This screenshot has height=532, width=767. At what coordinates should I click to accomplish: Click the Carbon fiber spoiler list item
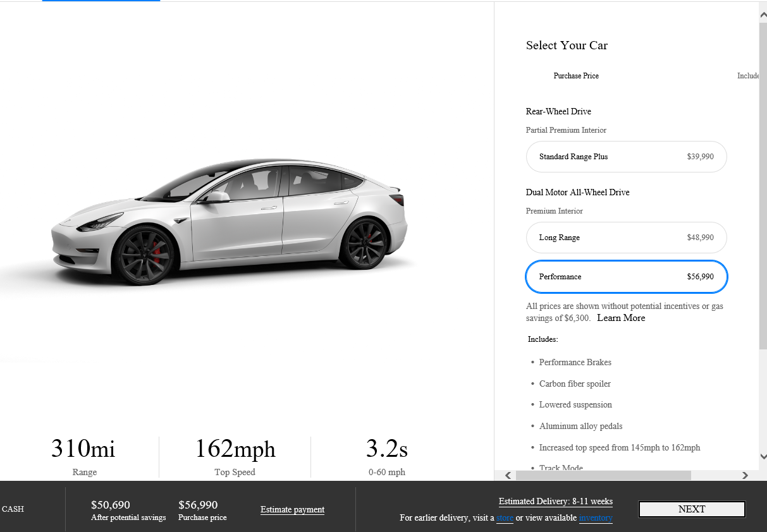tap(575, 384)
